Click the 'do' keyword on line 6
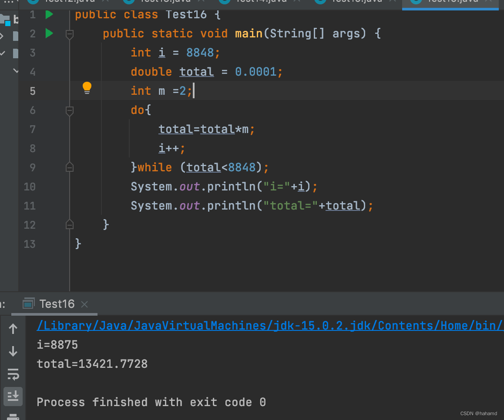 click(x=138, y=110)
